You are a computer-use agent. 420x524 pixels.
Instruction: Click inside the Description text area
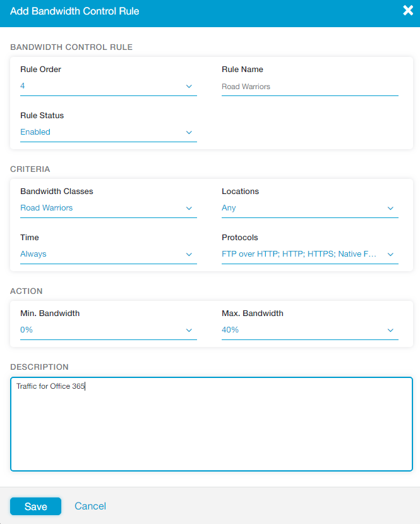(x=211, y=430)
